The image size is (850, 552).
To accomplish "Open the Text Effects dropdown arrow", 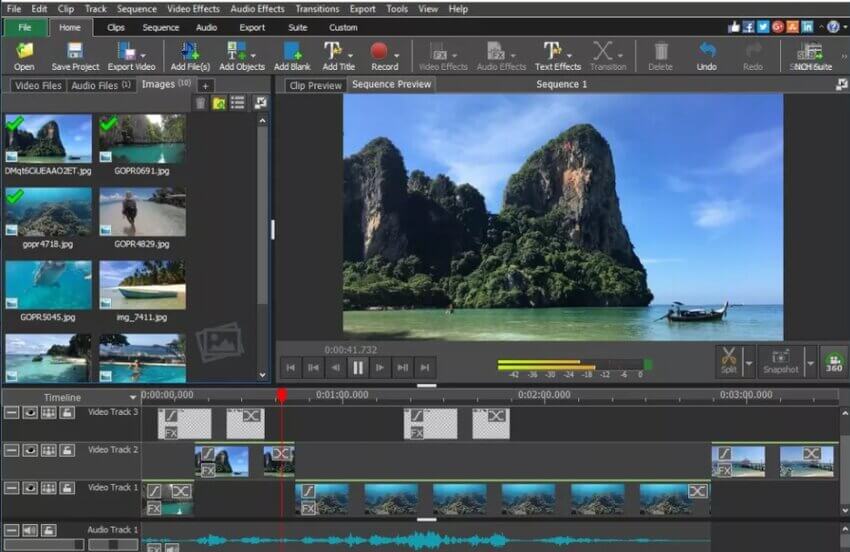I will point(569,55).
